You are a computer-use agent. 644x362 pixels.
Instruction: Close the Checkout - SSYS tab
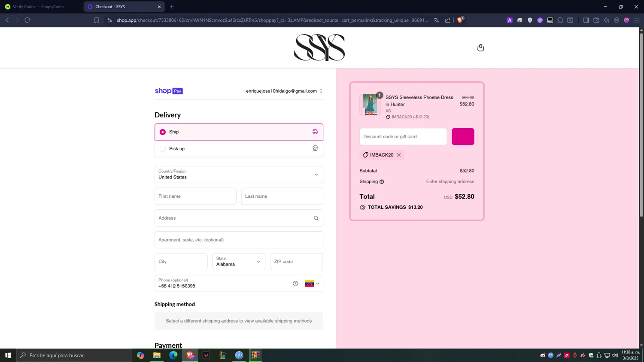(x=159, y=7)
